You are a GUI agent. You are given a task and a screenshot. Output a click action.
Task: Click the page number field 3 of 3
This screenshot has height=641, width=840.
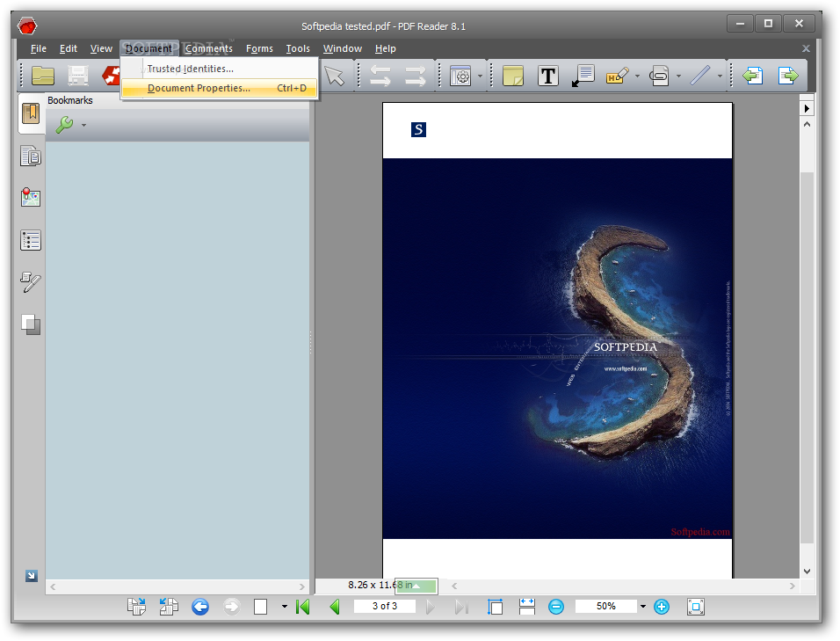click(x=385, y=606)
